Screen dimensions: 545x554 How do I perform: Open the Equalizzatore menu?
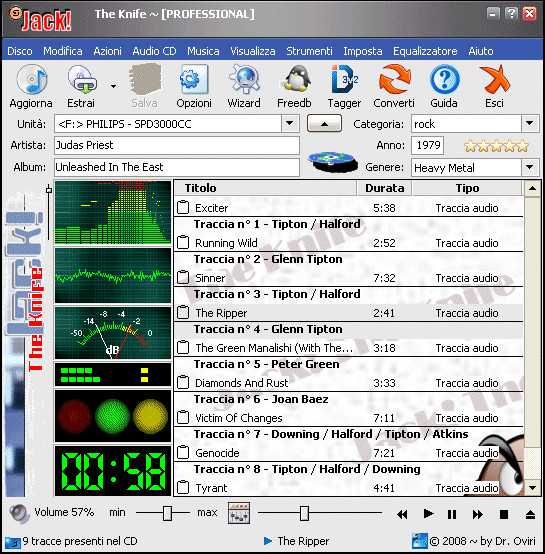[x=425, y=51]
